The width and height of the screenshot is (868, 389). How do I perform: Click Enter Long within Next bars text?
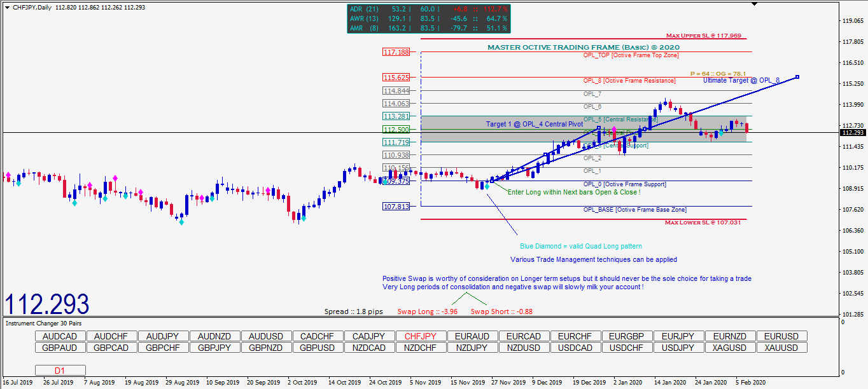click(x=574, y=192)
